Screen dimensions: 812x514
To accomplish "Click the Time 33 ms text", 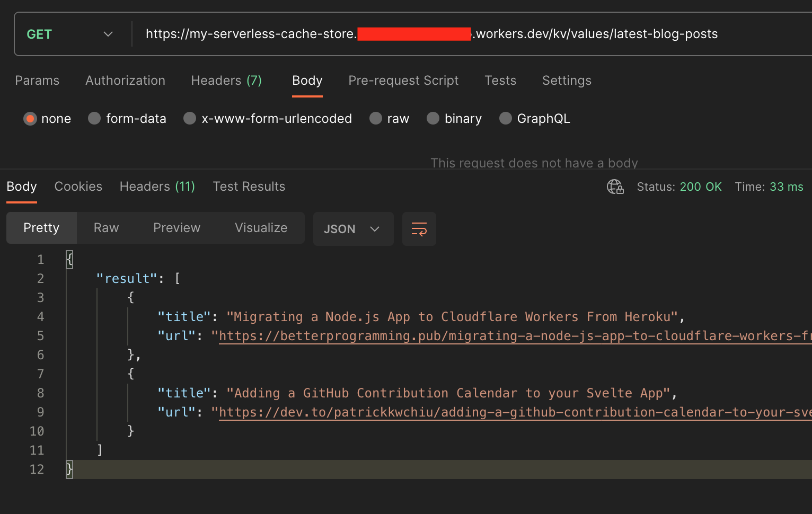I will 769,187.
